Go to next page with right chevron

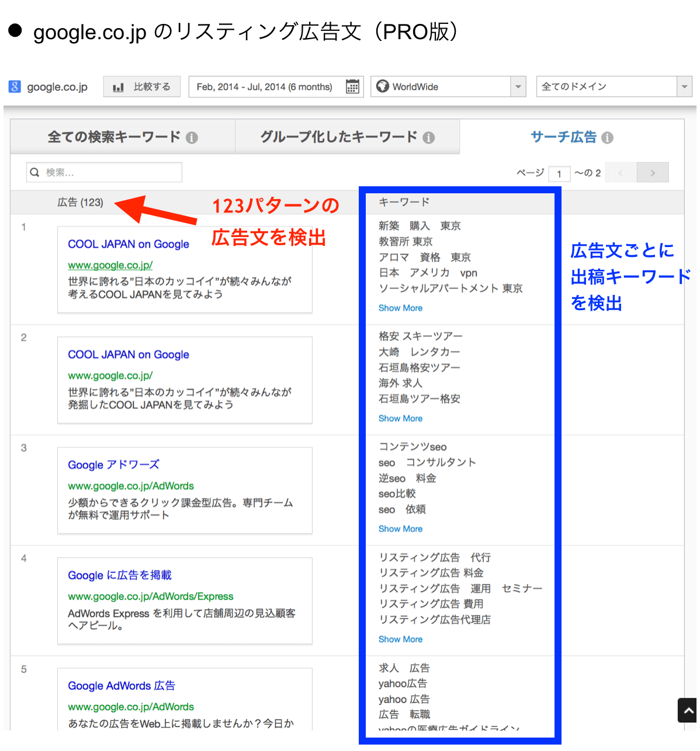tap(653, 173)
